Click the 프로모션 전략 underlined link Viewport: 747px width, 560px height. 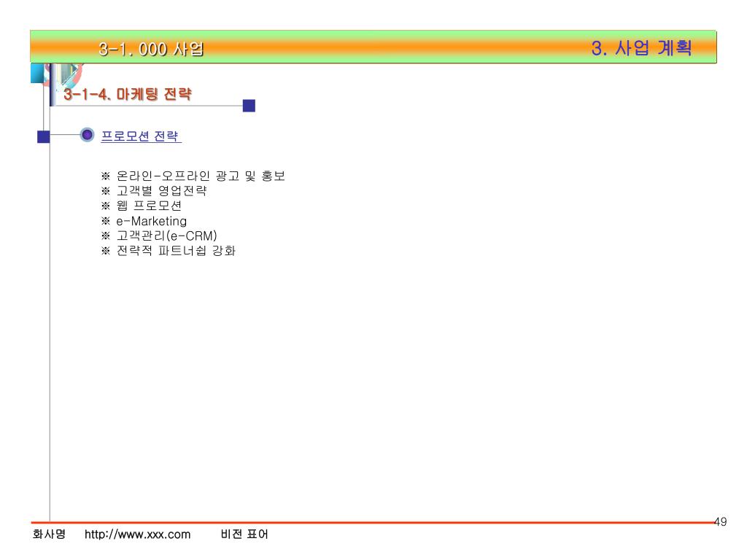point(141,136)
